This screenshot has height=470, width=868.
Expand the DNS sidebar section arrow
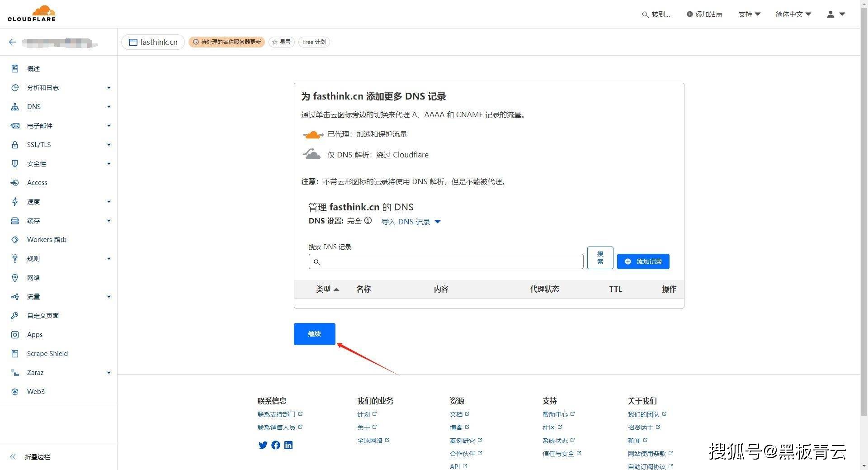[109, 107]
